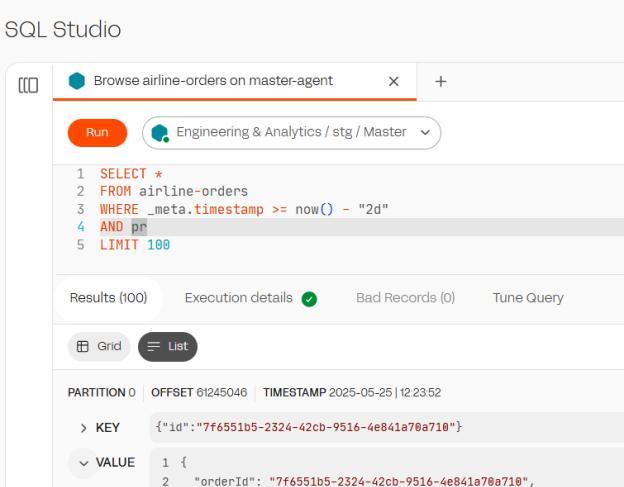The image size is (624, 487).
Task: Click the chevron on environment selector
Action: click(425, 132)
